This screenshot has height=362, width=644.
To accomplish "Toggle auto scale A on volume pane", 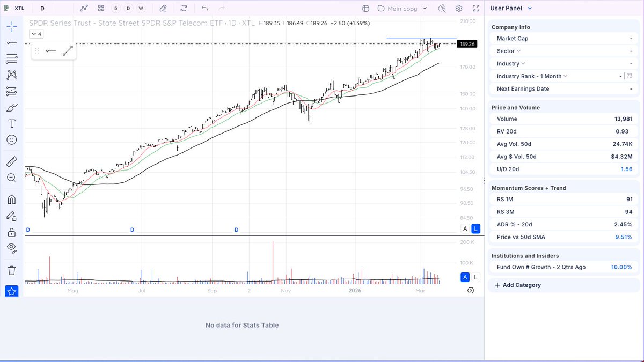I will point(465,277).
